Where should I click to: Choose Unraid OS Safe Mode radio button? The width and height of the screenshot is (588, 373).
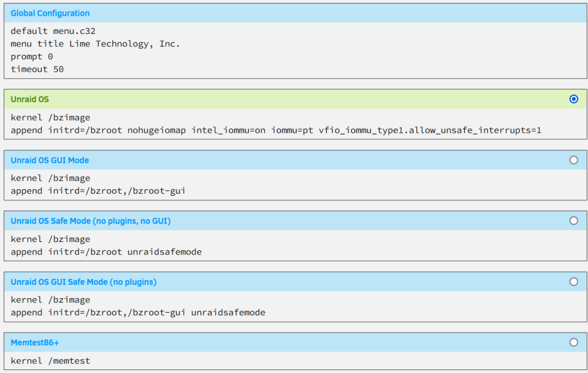(x=573, y=221)
